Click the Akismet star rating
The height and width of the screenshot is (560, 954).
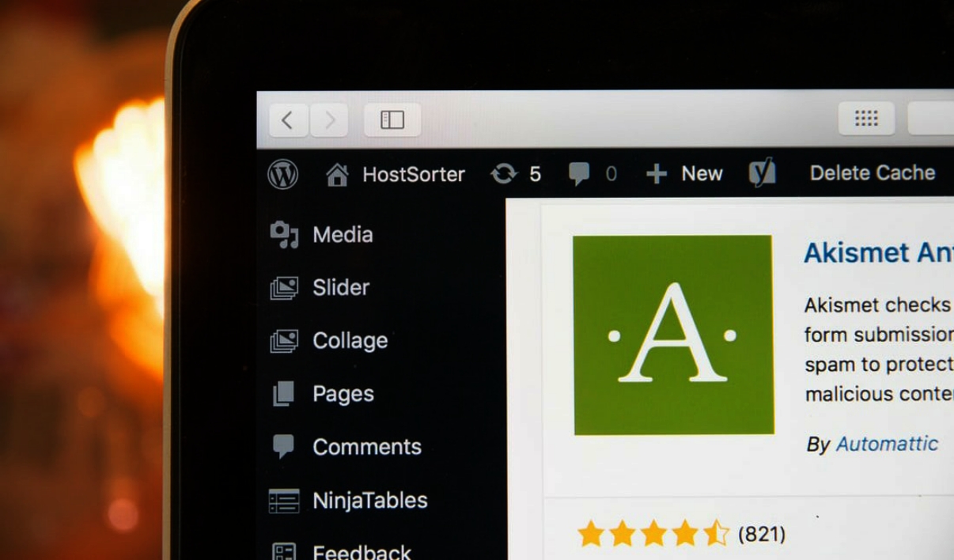point(653,534)
